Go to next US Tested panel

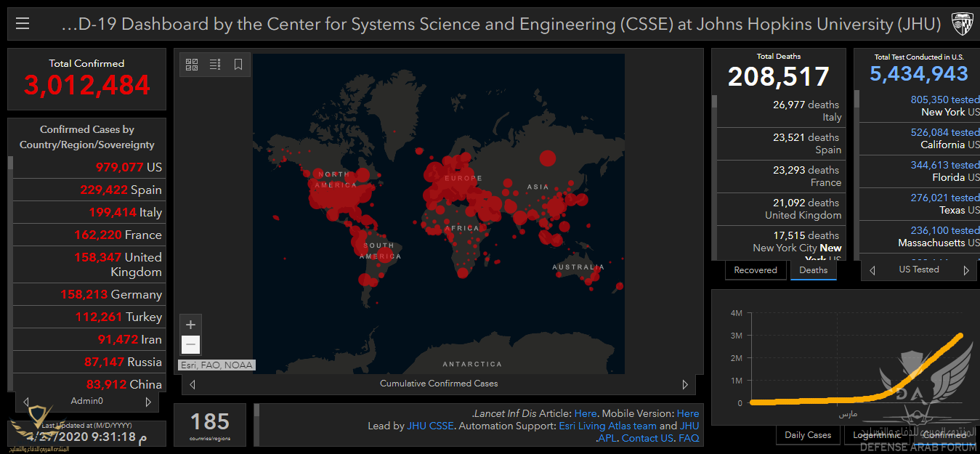point(966,270)
